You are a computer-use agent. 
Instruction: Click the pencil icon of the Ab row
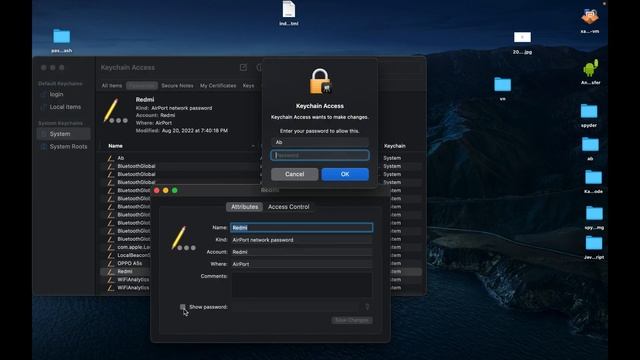coord(111,158)
